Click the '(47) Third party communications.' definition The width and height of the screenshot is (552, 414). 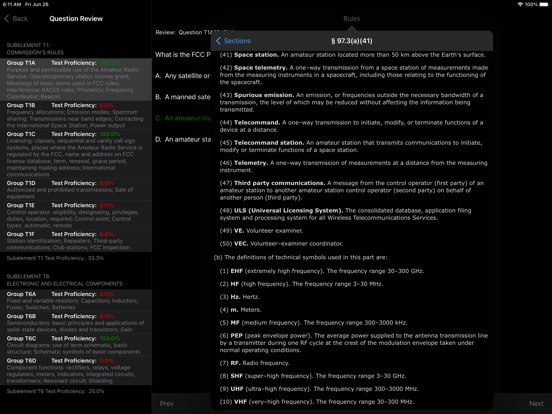352,190
